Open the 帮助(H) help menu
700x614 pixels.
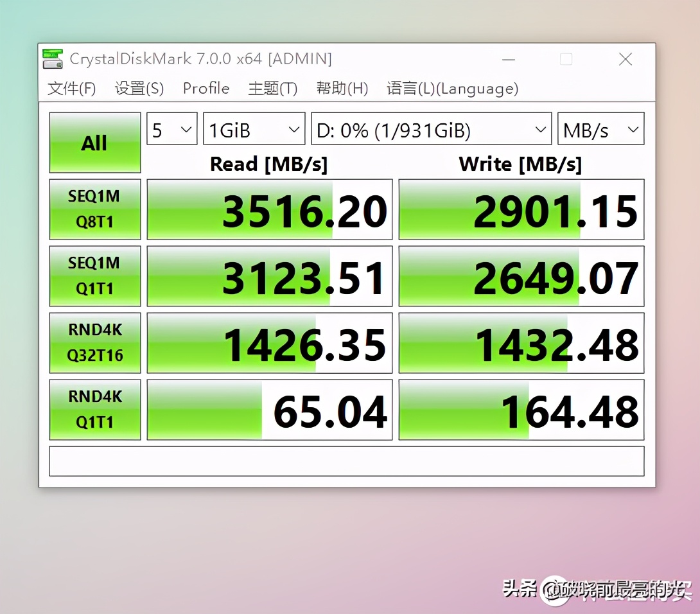click(x=342, y=89)
